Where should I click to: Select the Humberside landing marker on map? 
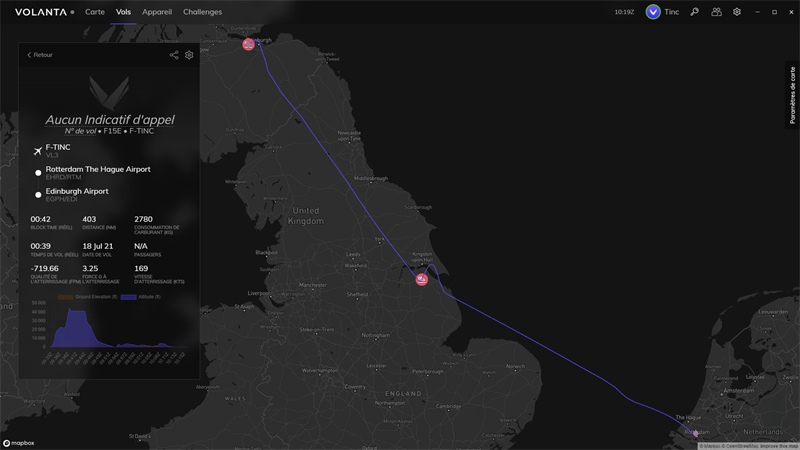coord(421,280)
